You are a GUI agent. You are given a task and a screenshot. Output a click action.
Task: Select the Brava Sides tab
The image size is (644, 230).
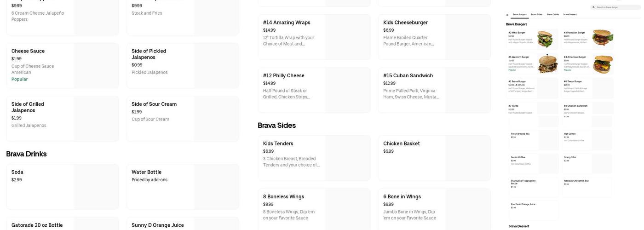537,15
